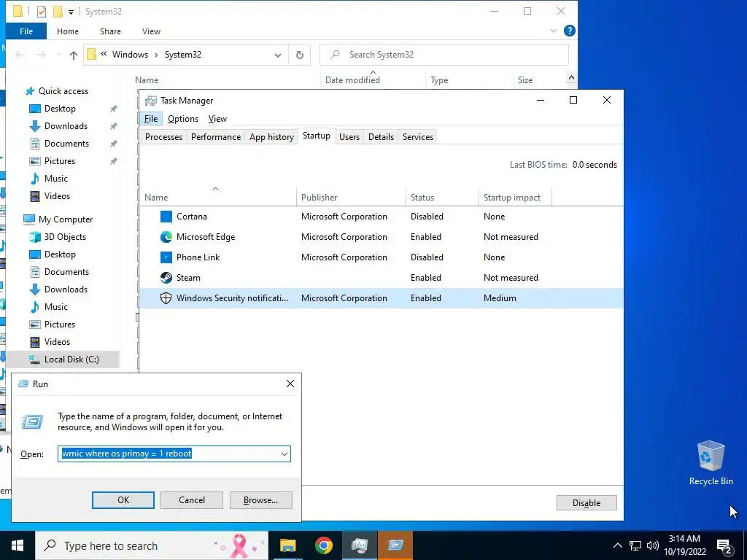Screen dimensions: 747x560
Task: Switch to the App history tab
Action: click(271, 137)
